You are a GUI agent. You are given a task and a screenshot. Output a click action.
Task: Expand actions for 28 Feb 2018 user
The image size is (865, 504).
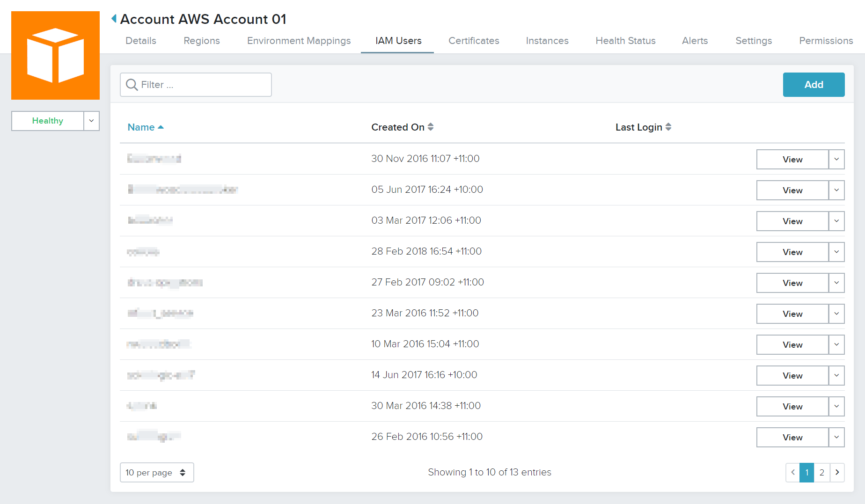(x=836, y=252)
